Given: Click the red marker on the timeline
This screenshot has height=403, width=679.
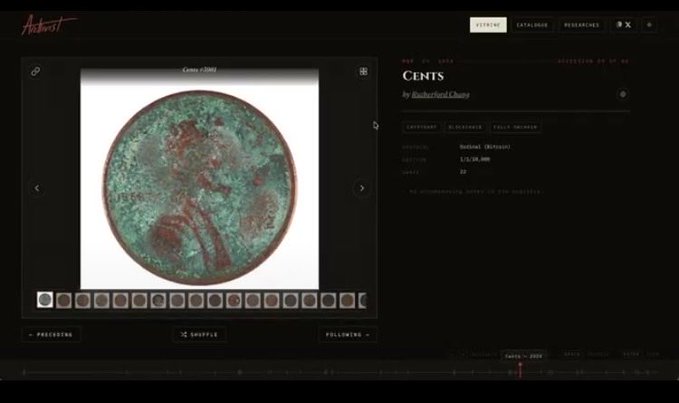Looking at the screenshot, I should [520, 370].
